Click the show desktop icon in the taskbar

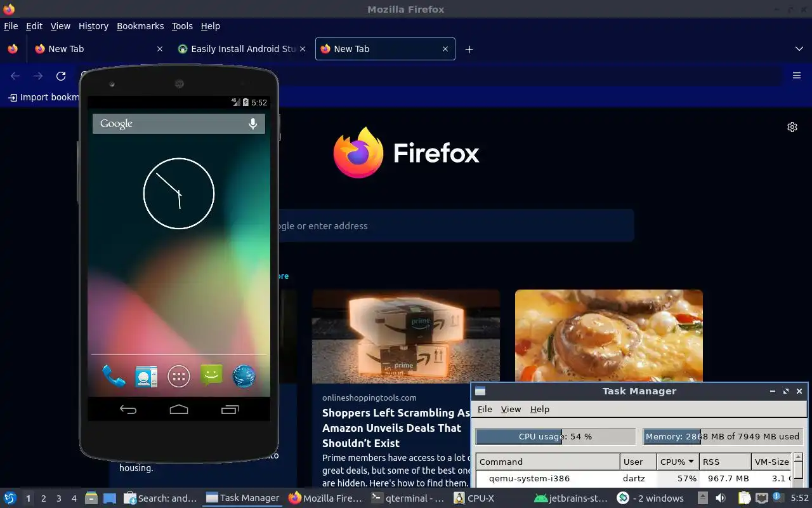click(110, 498)
